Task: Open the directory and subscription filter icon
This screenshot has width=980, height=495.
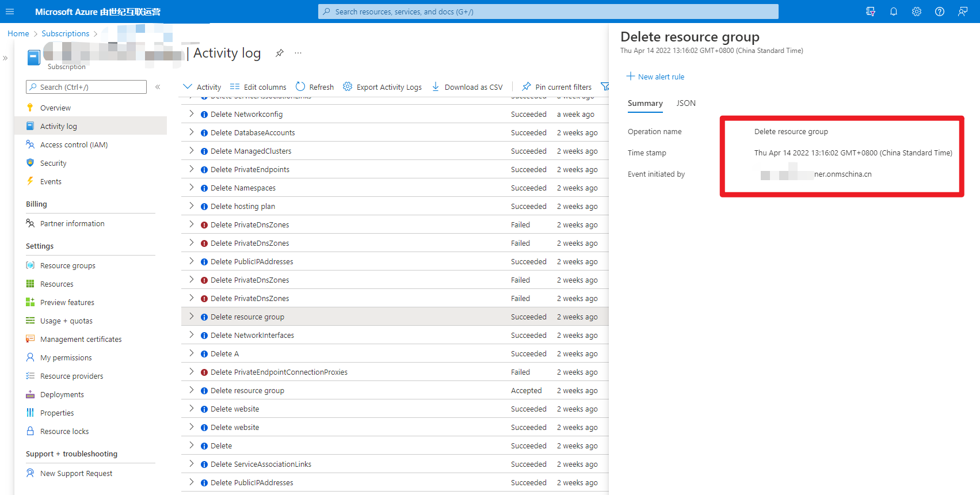Action: 870,12
